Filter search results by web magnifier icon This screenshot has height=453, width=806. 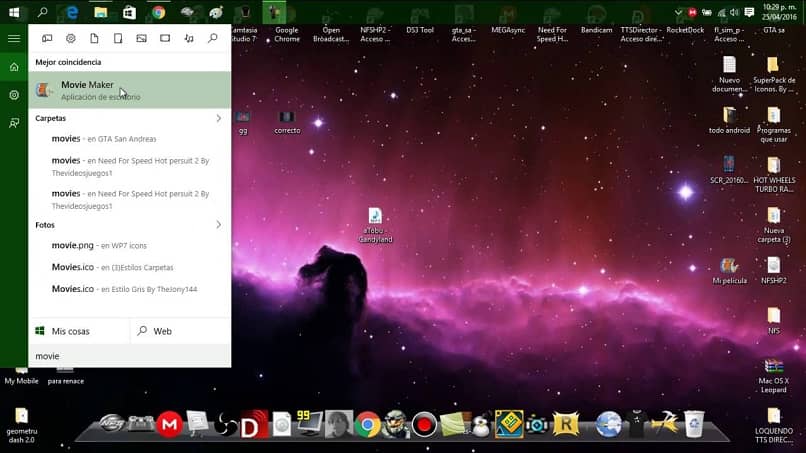click(212, 39)
